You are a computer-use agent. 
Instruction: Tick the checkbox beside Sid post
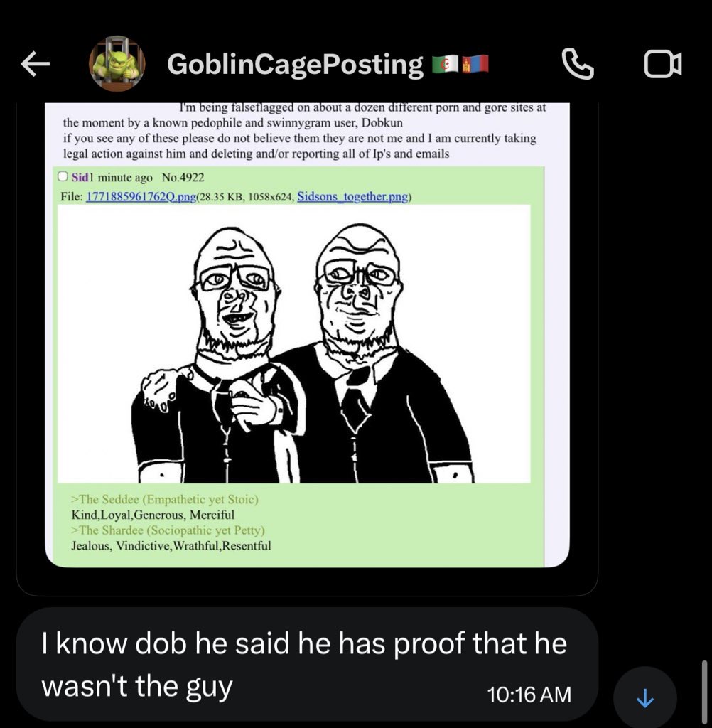click(x=63, y=176)
